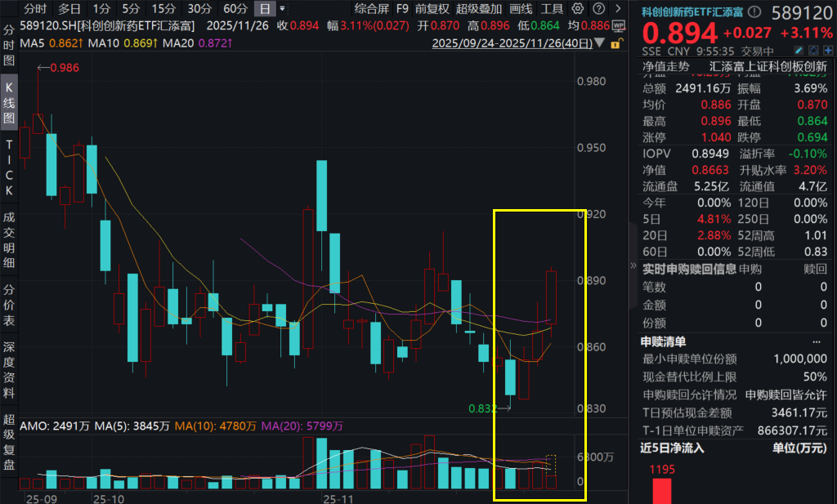This screenshot has height=504, width=837.
Task: Select the 60分 interval
Action: 235,8
